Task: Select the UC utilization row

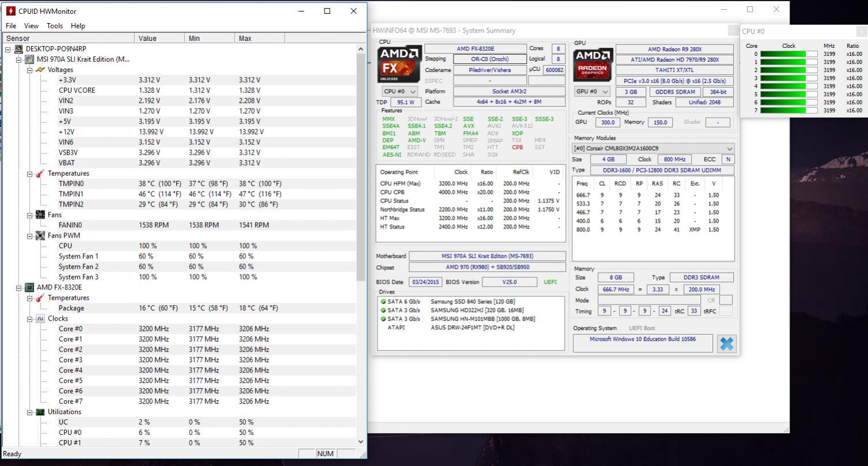Action: coord(179,422)
